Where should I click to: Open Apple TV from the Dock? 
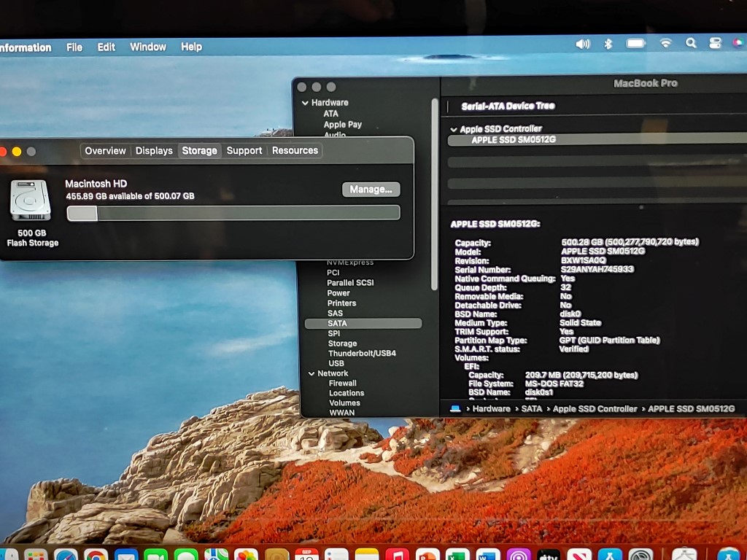pyautogui.click(x=549, y=555)
